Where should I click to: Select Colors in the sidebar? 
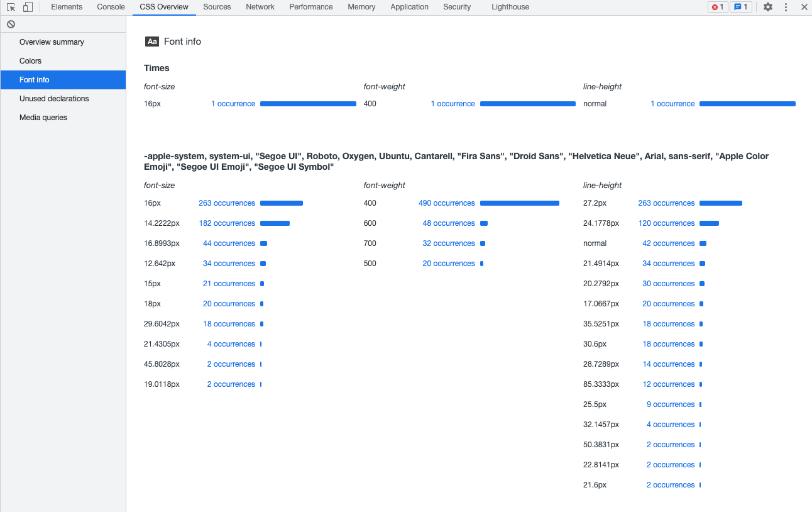30,60
